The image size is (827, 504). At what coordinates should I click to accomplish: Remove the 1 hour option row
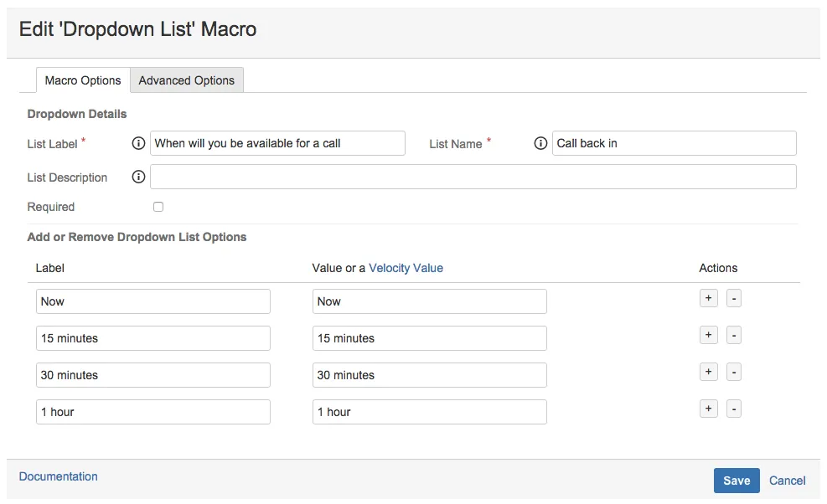[734, 409]
